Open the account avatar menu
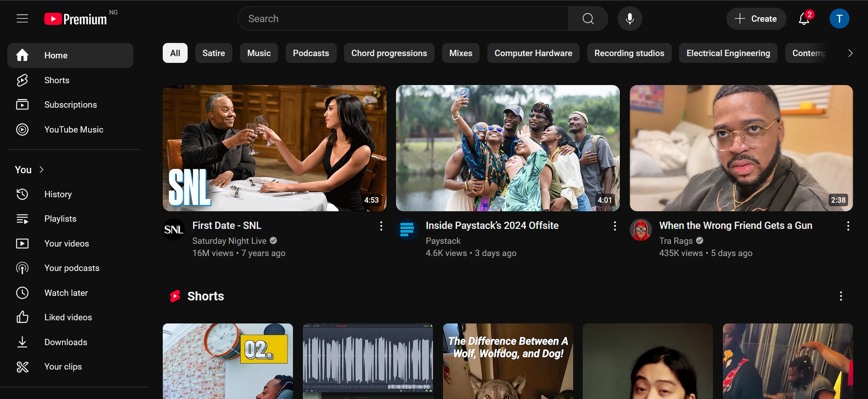This screenshot has height=399, width=868. pyautogui.click(x=840, y=19)
